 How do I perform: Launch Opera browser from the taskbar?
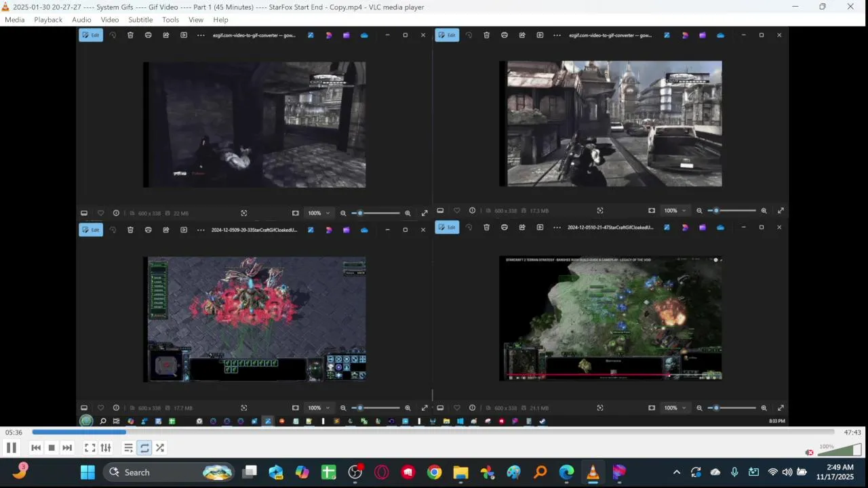click(x=381, y=472)
